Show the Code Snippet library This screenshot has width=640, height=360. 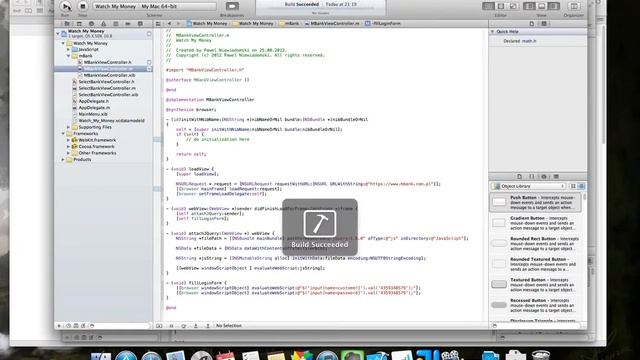click(531, 177)
